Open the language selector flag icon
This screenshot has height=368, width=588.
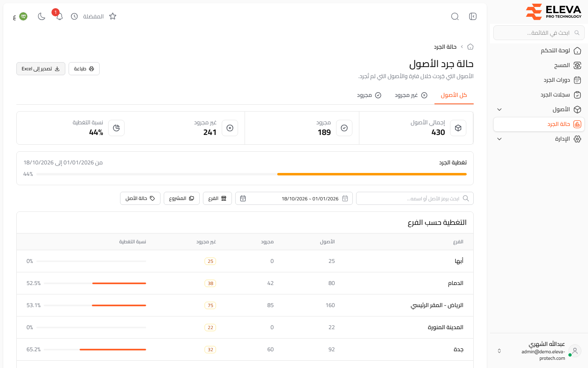point(23,16)
